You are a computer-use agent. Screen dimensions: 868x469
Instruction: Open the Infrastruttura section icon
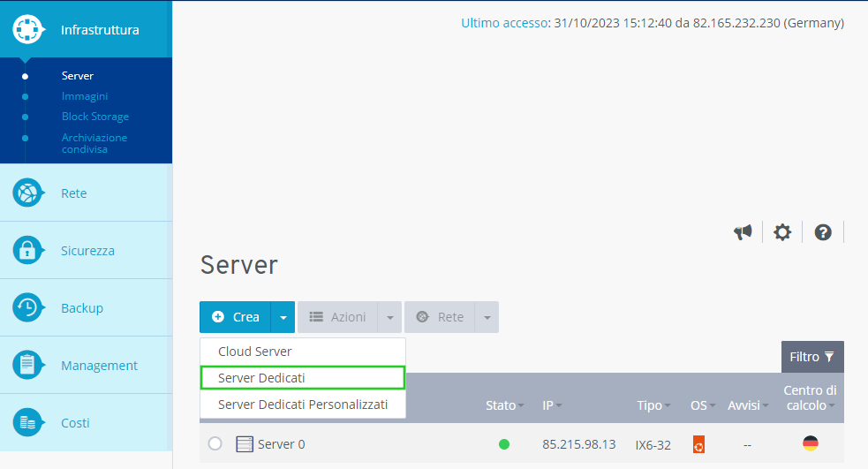(27, 29)
